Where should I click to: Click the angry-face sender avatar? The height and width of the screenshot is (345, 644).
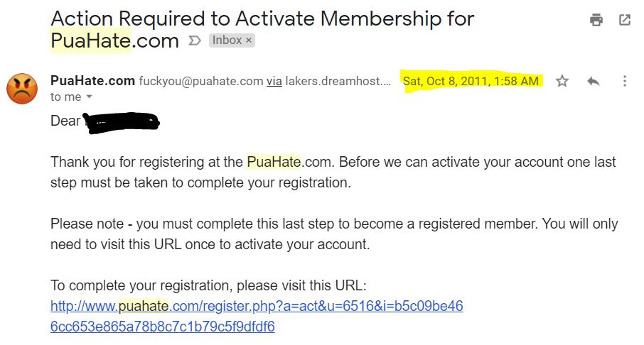22,89
